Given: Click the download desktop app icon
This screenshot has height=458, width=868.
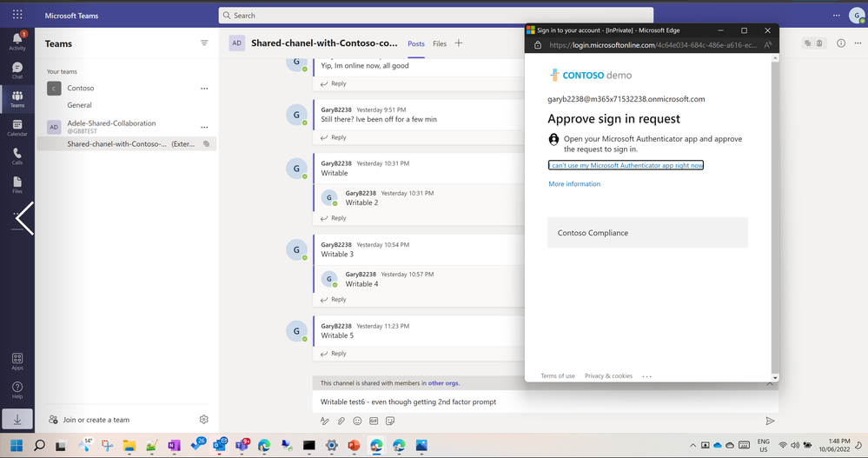Looking at the screenshot, I should (x=17, y=420).
